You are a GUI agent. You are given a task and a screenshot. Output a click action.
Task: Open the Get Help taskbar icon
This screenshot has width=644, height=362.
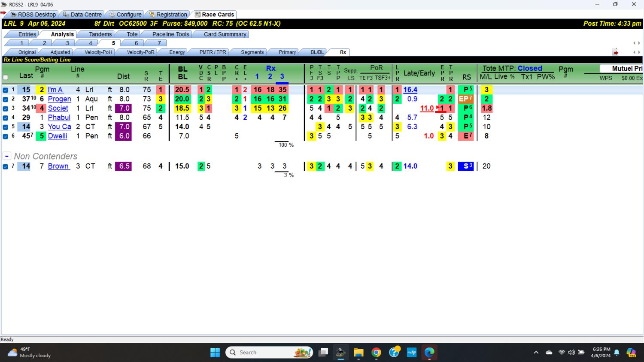tap(394, 353)
